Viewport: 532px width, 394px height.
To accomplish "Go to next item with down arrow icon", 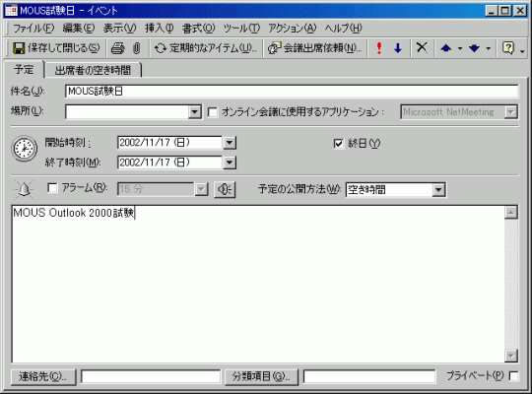I will tap(474, 48).
